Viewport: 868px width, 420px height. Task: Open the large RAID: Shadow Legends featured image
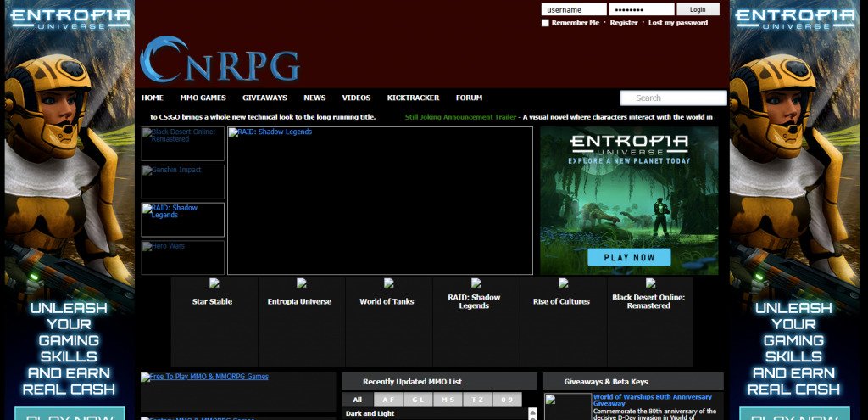pyautogui.click(x=380, y=200)
